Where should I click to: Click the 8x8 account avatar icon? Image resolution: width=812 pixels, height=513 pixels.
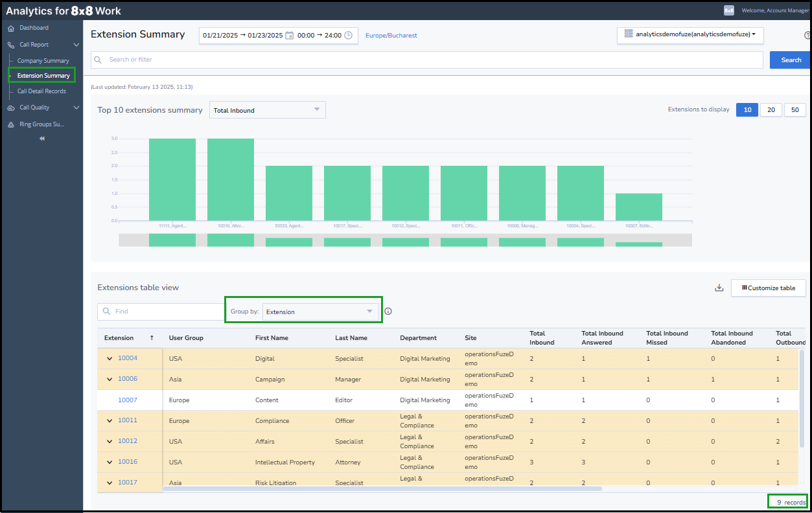729,10
